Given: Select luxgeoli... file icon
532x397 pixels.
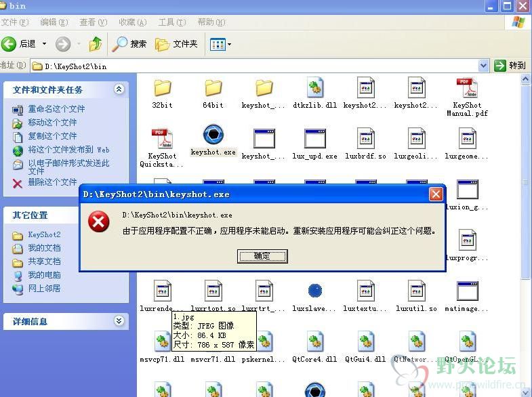Looking at the screenshot, I should pos(416,138).
